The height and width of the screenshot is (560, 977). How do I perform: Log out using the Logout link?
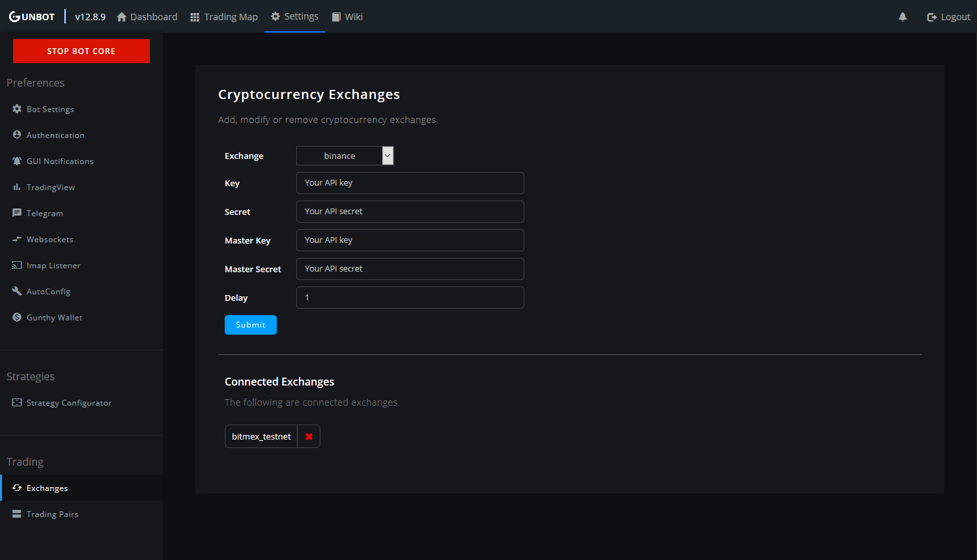(948, 17)
